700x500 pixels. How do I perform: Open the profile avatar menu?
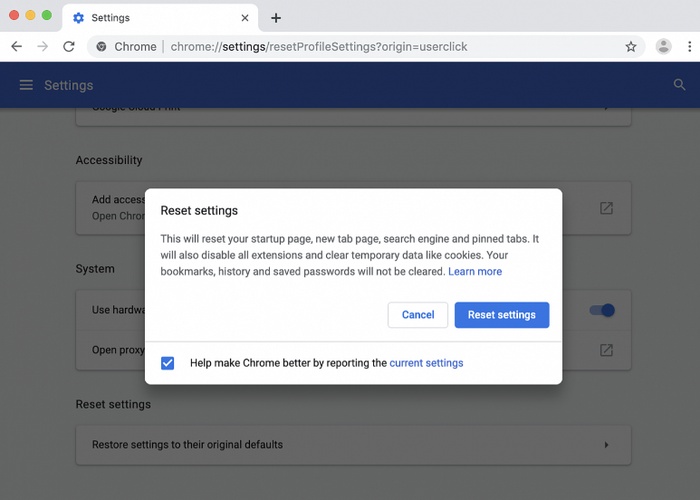(x=663, y=46)
